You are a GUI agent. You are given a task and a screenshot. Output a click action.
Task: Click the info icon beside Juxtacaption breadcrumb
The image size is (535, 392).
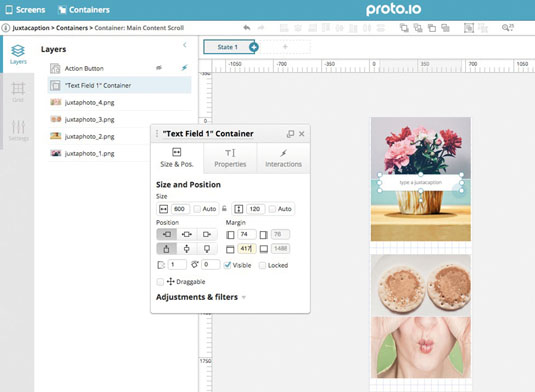tap(6, 28)
